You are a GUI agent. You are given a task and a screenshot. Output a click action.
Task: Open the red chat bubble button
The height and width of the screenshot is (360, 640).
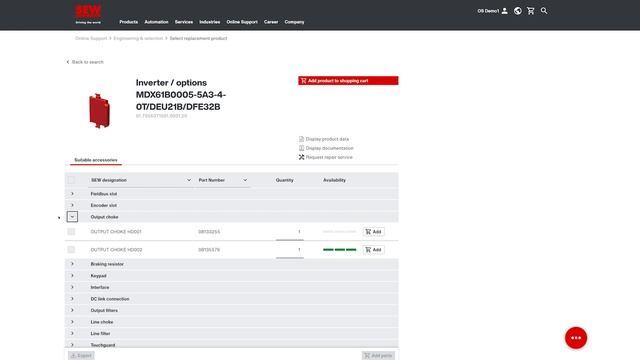coord(576,338)
